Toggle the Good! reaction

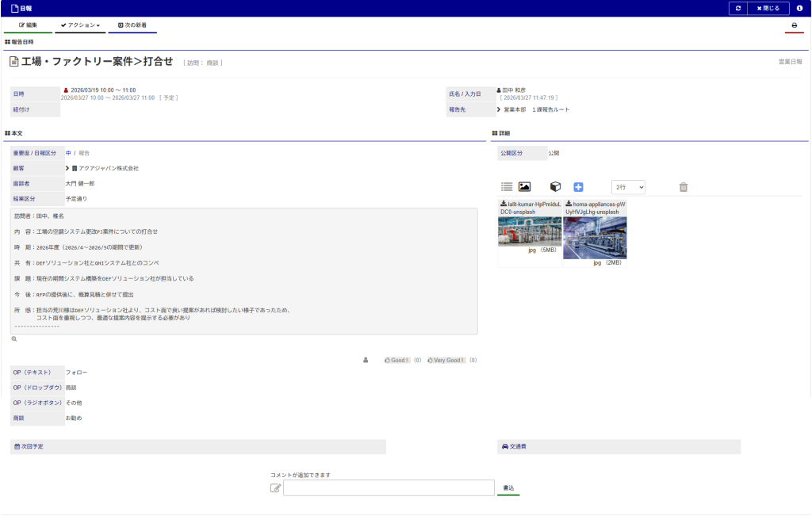pyautogui.click(x=396, y=360)
